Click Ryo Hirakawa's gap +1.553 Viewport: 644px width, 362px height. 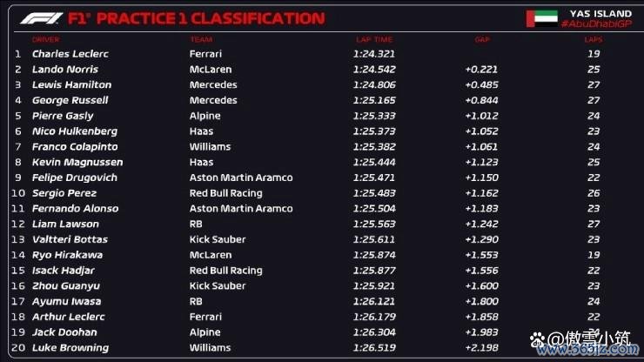point(482,255)
